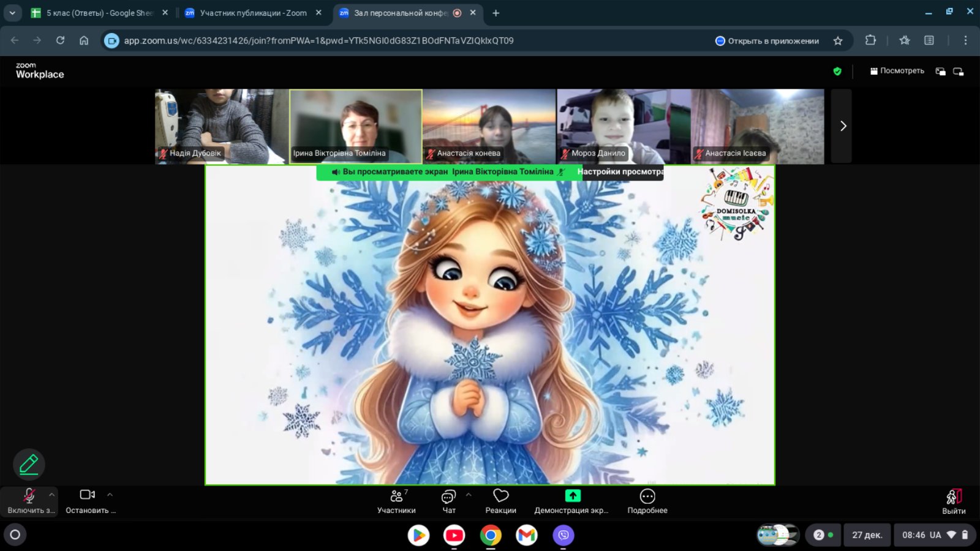Go back in browser history
Image resolution: width=980 pixels, height=551 pixels.
15,40
